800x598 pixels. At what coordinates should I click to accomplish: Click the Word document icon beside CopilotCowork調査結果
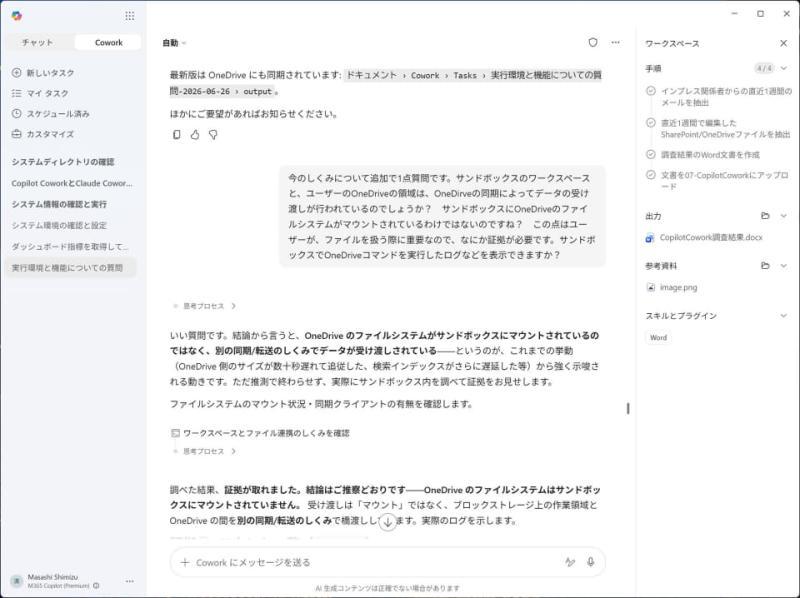(650, 238)
